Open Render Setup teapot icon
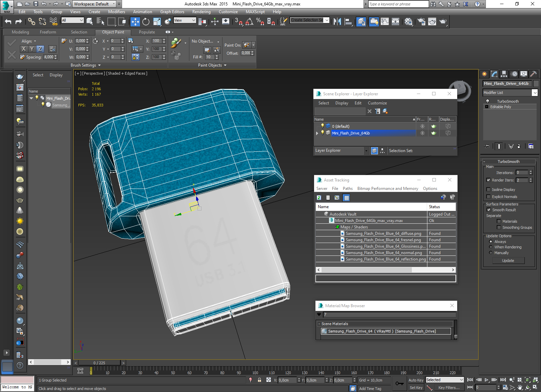Viewport: 541px width, 392px height. pos(421,22)
